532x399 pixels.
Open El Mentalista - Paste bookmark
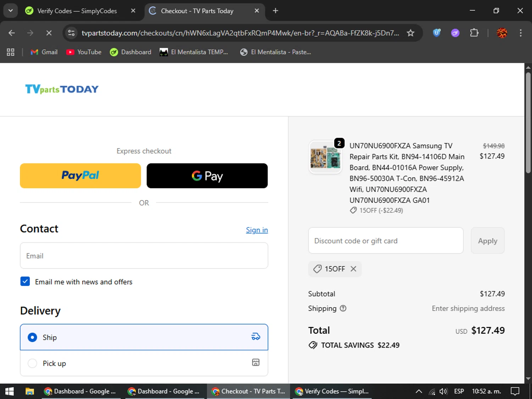point(275,52)
